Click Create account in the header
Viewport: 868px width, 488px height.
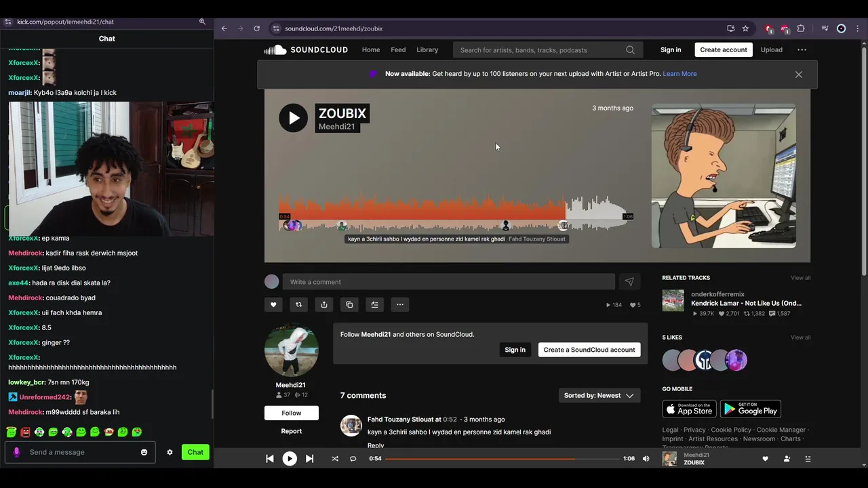pos(724,49)
